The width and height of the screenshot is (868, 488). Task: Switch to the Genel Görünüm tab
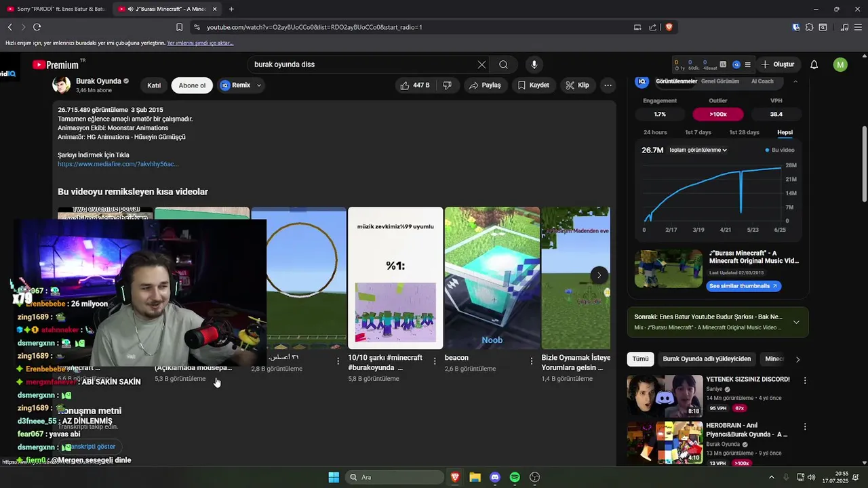coord(719,81)
